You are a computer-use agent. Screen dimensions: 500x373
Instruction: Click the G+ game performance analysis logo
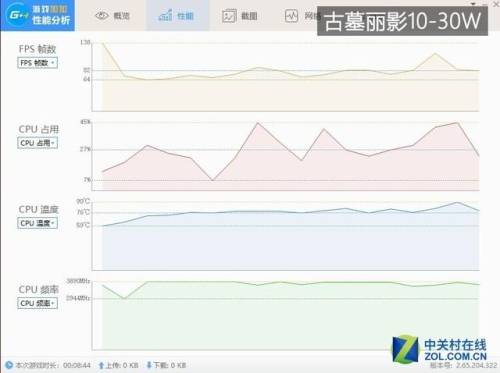click(37, 15)
